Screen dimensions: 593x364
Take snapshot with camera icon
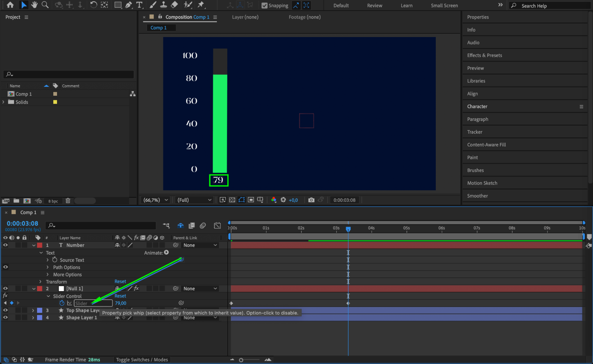(x=311, y=200)
